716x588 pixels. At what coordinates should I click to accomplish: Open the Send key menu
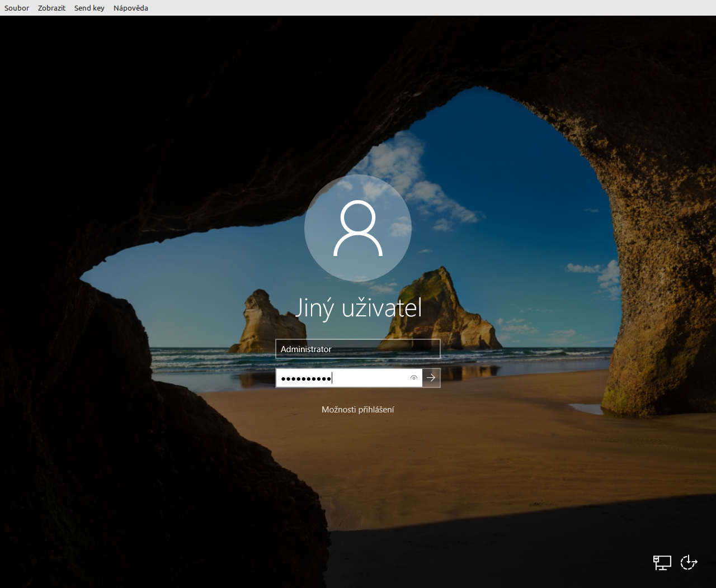pos(89,8)
